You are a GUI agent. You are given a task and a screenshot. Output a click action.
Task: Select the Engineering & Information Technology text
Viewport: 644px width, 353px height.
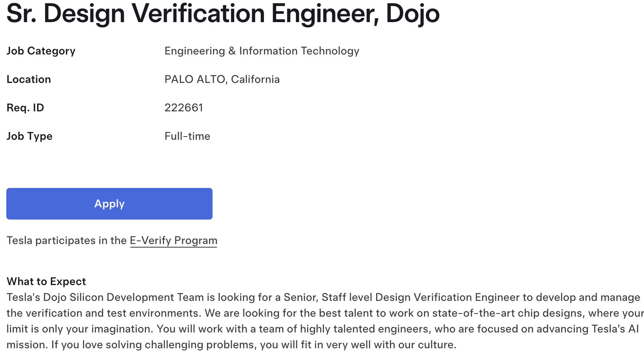tap(262, 51)
